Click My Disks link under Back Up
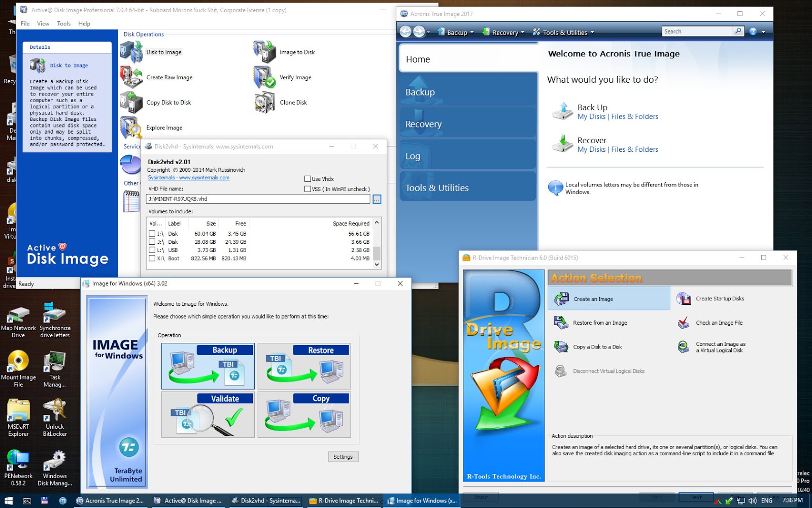Viewport: 812px width, 508px height. tap(591, 116)
